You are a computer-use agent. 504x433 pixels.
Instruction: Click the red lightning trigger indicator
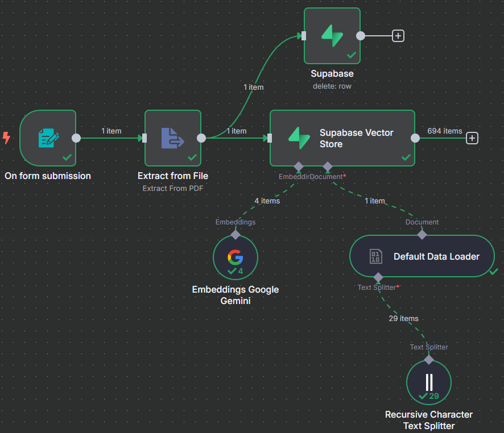click(x=6, y=138)
